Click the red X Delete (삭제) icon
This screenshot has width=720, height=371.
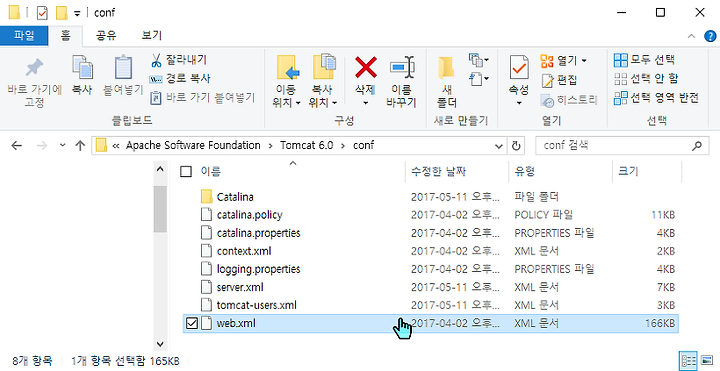(x=366, y=67)
